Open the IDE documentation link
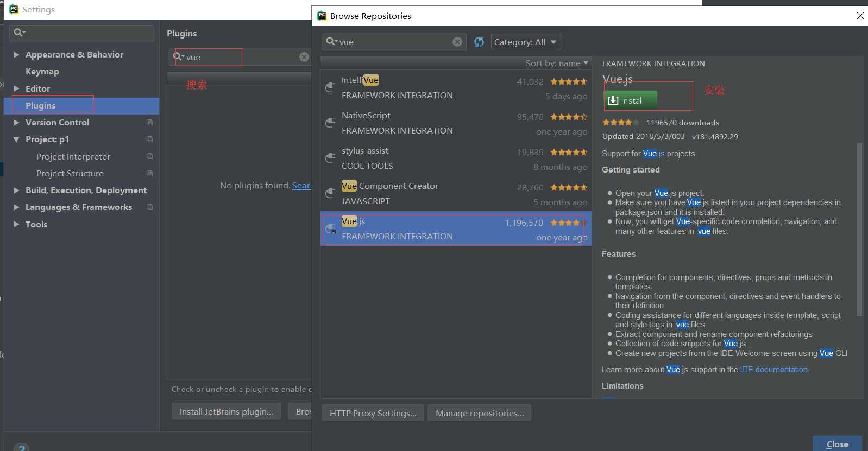This screenshot has height=451, width=868. (773, 370)
